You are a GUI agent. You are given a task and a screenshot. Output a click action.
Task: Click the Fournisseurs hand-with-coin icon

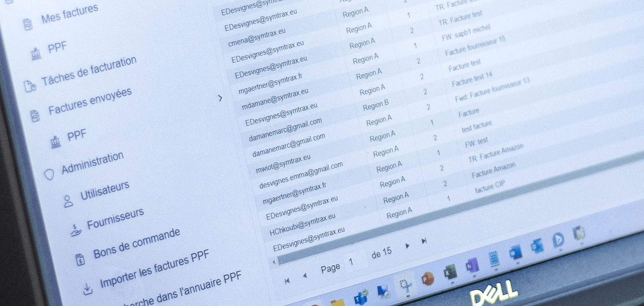pos(75,230)
